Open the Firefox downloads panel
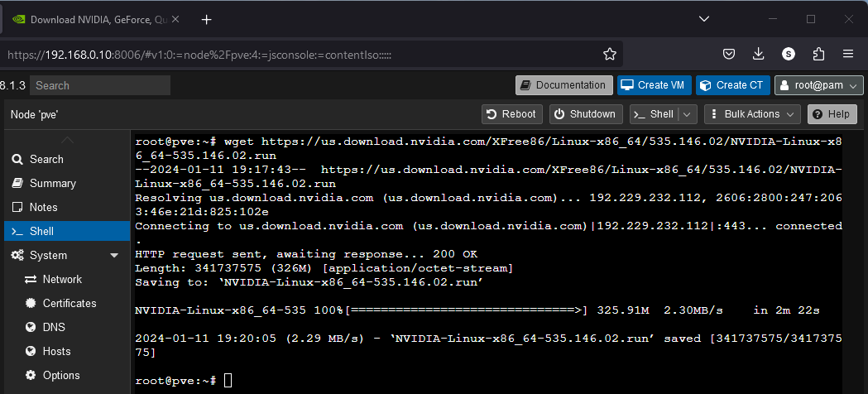Screen dimensions: 868x394 pyautogui.click(x=759, y=54)
